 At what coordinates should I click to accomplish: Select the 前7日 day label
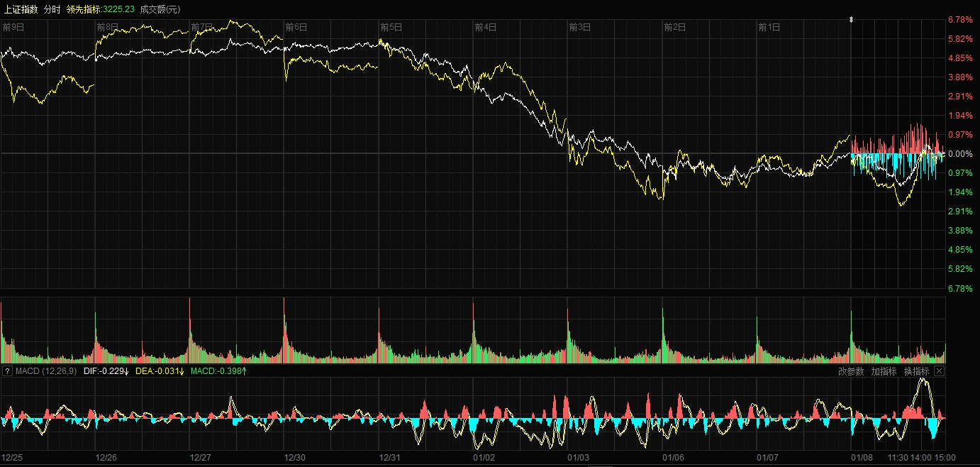pos(202,27)
